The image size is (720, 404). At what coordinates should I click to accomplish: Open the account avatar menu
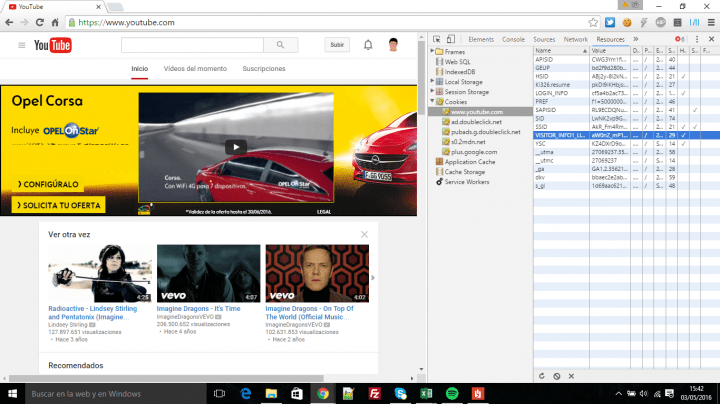click(x=393, y=45)
